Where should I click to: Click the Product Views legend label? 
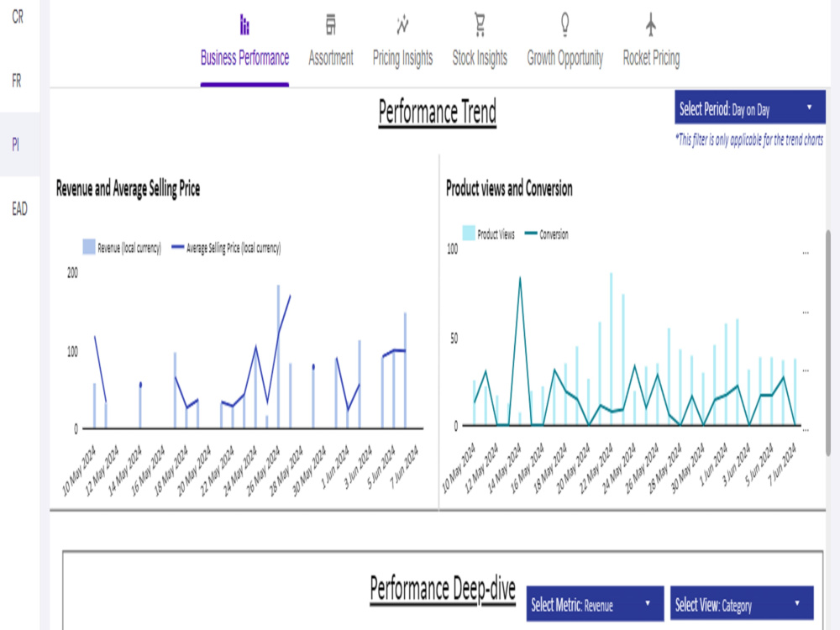point(496,234)
